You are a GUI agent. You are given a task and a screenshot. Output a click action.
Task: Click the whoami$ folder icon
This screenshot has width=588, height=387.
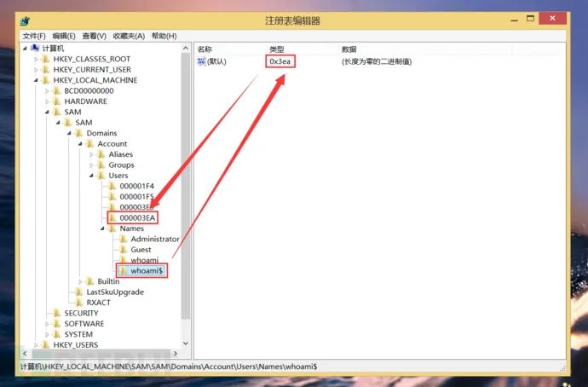click(123, 270)
